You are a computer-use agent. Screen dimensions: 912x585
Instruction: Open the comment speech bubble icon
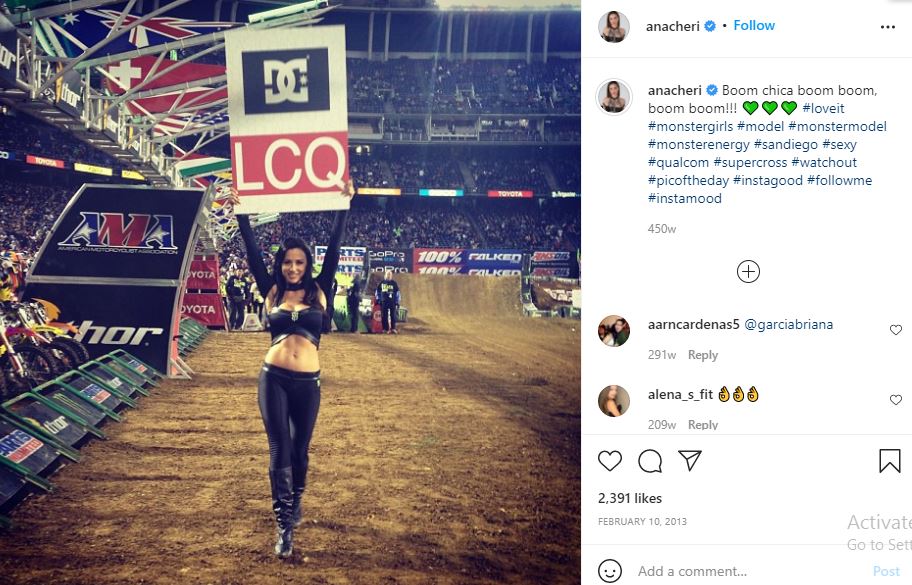pyautogui.click(x=650, y=461)
